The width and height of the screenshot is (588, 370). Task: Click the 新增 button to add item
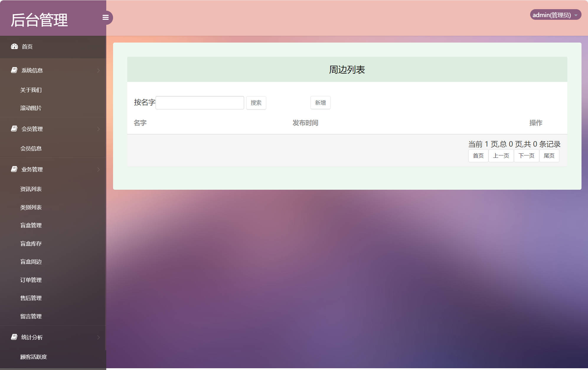pos(320,103)
